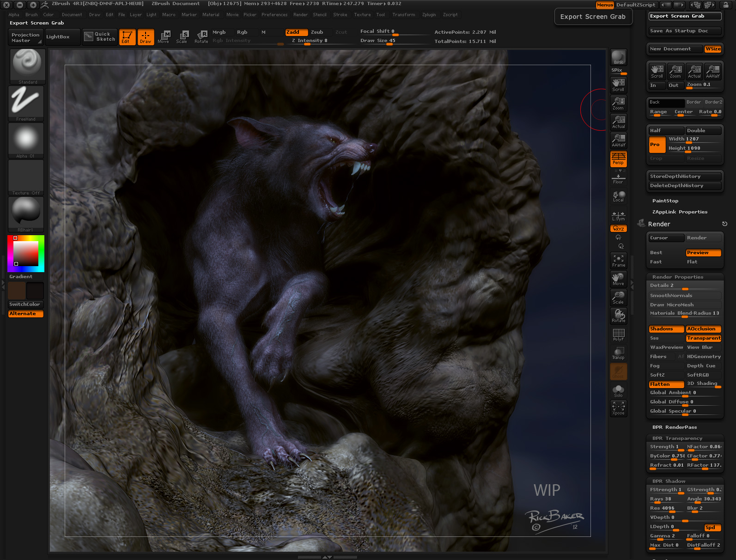The image size is (736, 560).
Task: Toggle Transp transparency mode
Action: point(618,353)
